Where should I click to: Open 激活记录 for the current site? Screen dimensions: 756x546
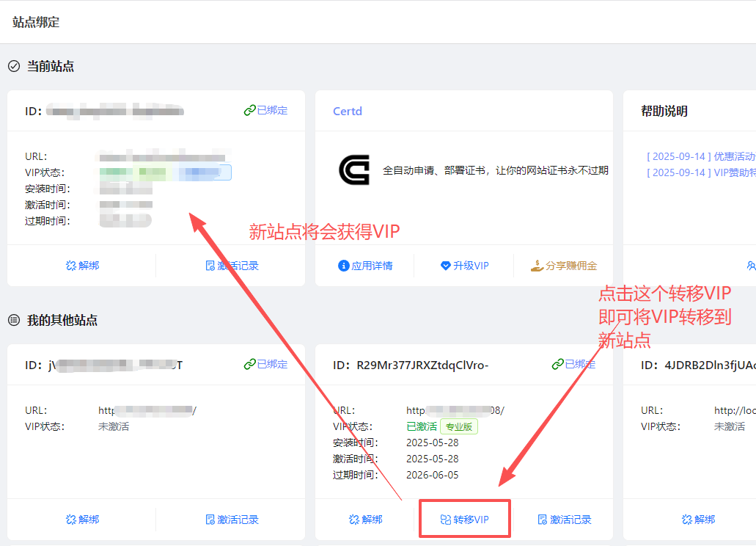tap(210, 266)
